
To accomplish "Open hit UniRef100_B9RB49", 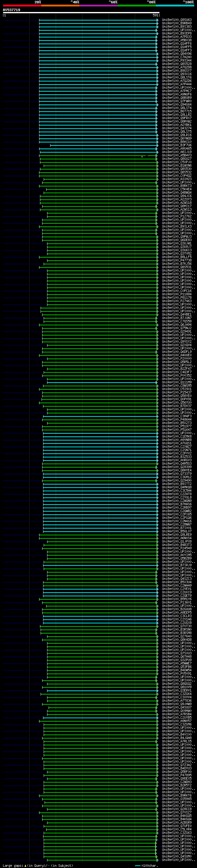I will pyautogui.click(x=177, y=23).
